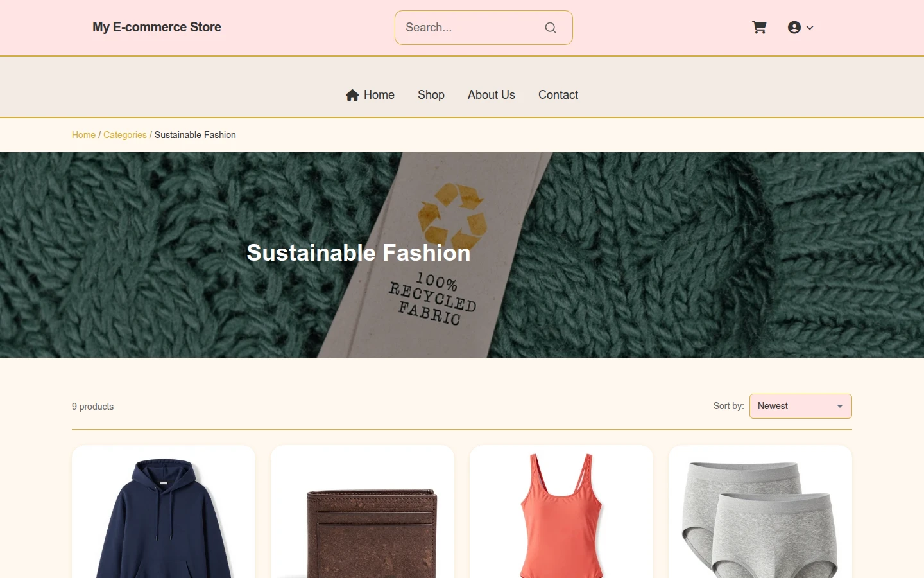Click the 9 products count text
The image size is (924, 578).
(92, 407)
